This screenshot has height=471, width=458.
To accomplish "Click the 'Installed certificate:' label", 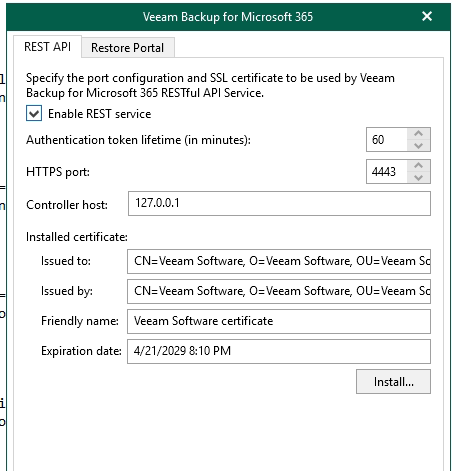I will [x=77, y=237].
